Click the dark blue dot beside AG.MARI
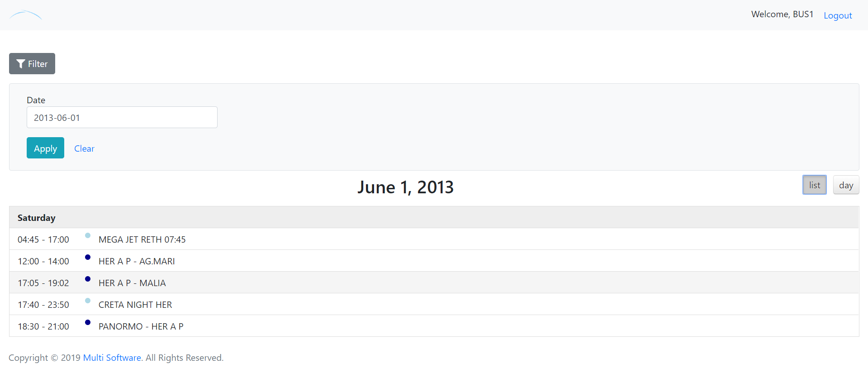This screenshot has height=378, width=868. tap(88, 257)
